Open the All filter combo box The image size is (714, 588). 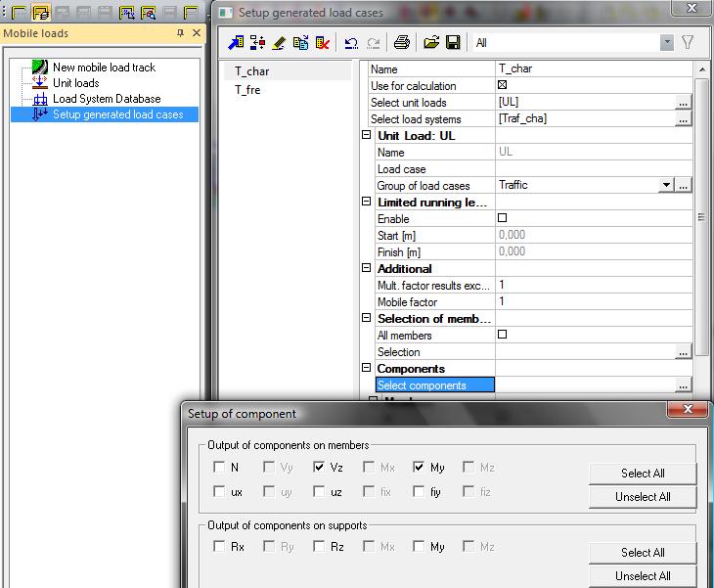tap(667, 43)
